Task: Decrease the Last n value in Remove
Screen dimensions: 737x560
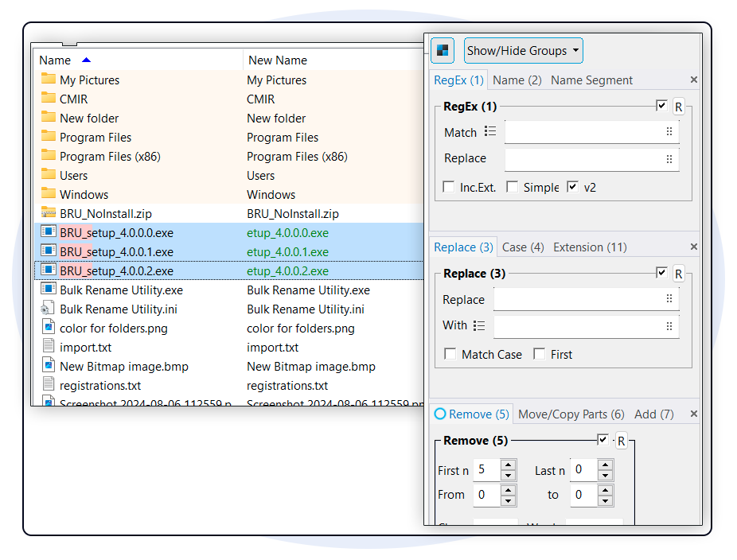Action: click(x=606, y=475)
